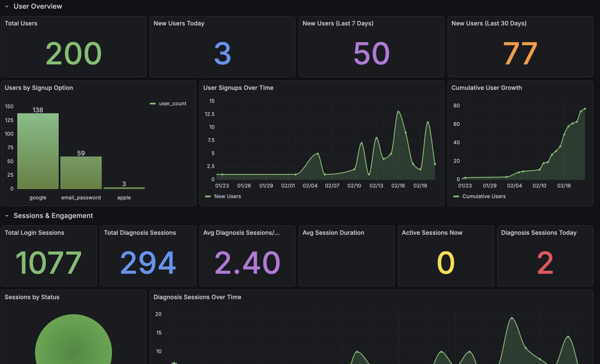This screenshot has width=600, height=364.
Task: Click the apple axis label
Action: pos(124,198)
